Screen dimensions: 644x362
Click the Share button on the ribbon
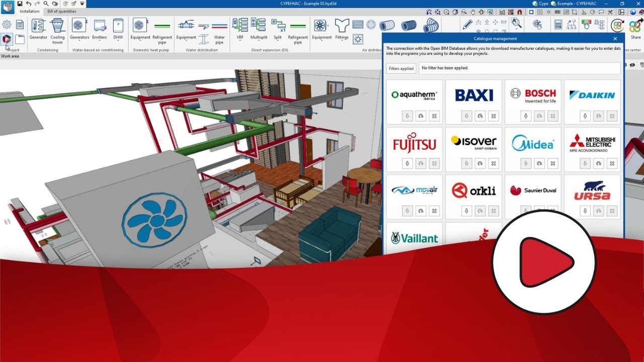click(x=635, y=30)
